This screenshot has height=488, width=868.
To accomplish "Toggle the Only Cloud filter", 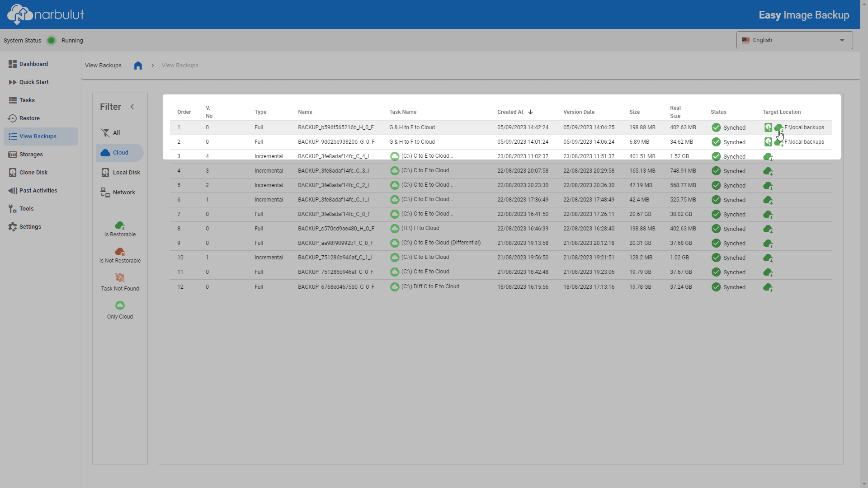I will 120,310.
